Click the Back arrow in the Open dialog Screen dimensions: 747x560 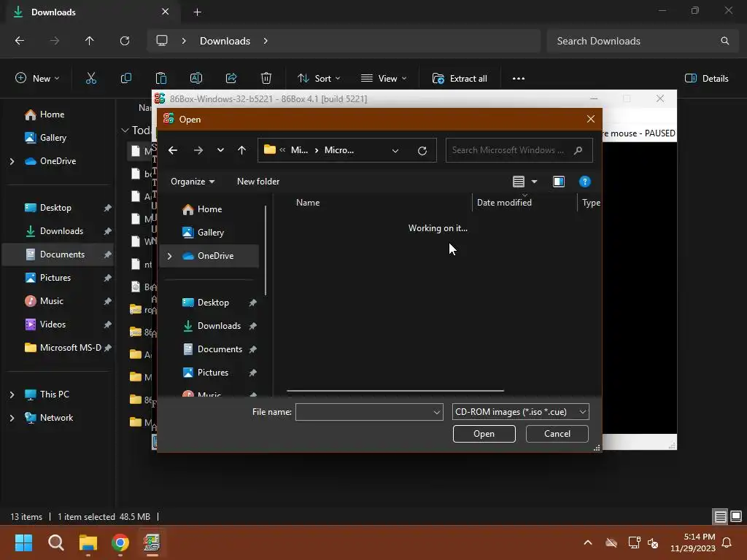pos(173,150)
